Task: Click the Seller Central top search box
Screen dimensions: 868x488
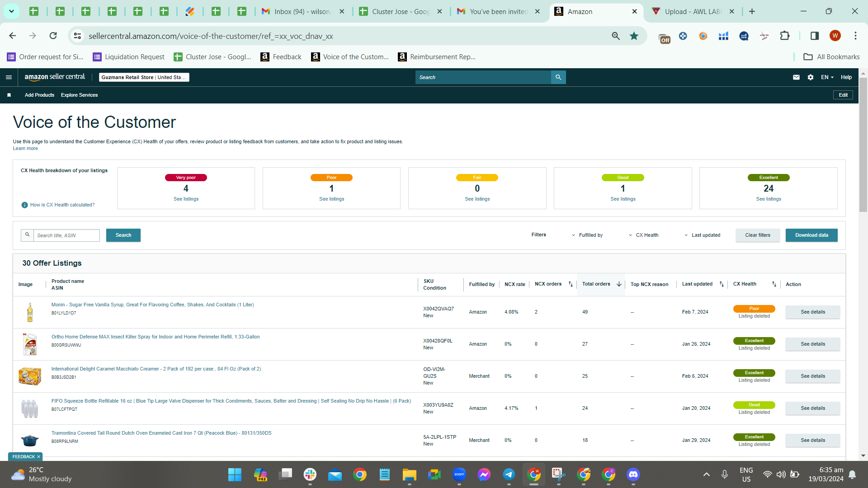Action: [483, 77]
